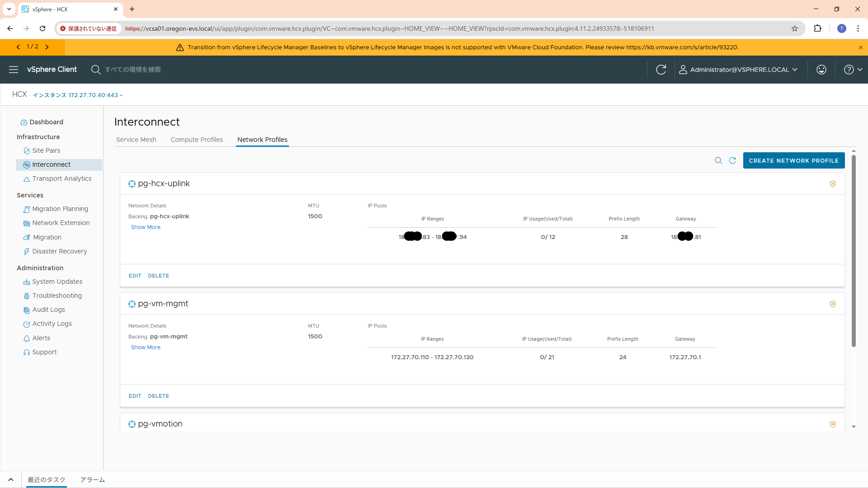Click the Create Network Profile button
This screenshot has height=488, width=868.
click(793, 160)
